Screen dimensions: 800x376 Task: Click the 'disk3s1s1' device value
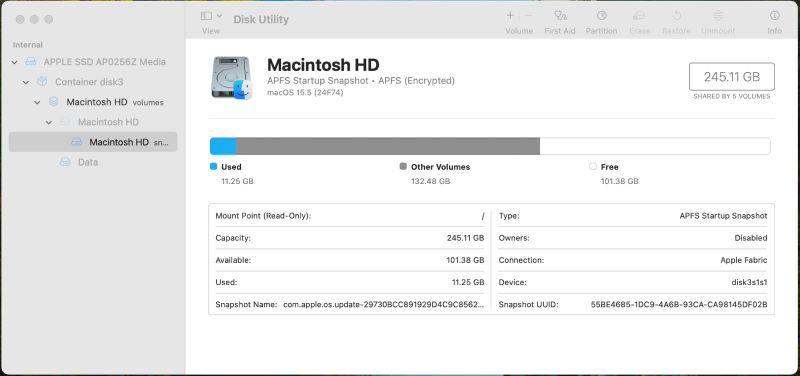749,282
